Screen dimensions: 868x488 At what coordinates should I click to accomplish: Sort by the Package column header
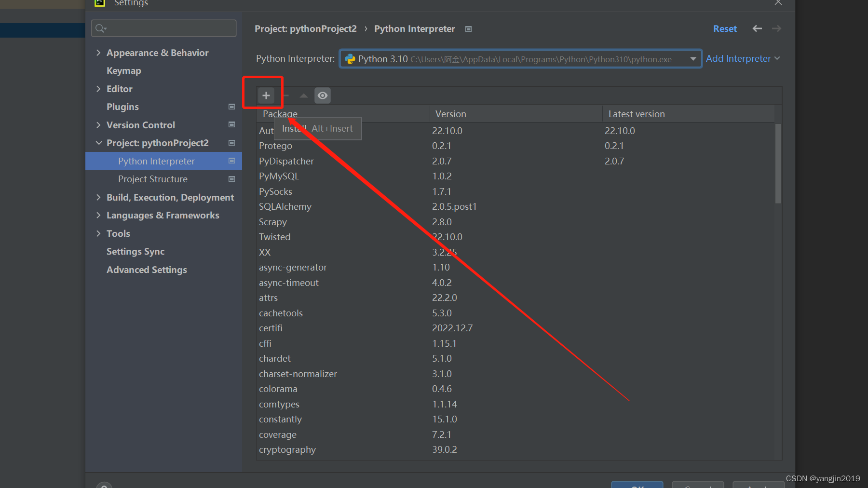coord(343,114)
